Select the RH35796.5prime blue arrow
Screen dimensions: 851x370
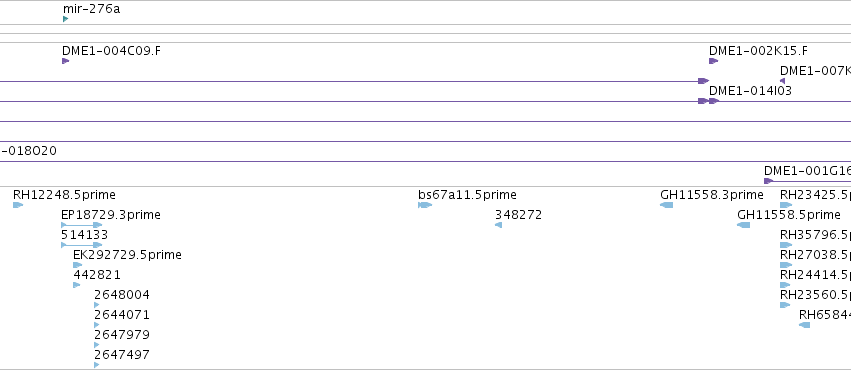pos(786,245)
